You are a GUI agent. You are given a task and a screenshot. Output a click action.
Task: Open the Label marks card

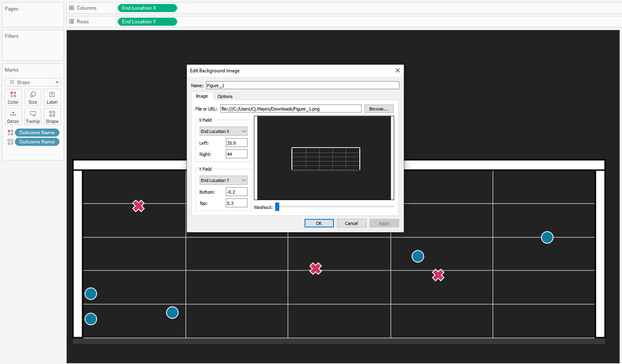(x=52, y=97)
